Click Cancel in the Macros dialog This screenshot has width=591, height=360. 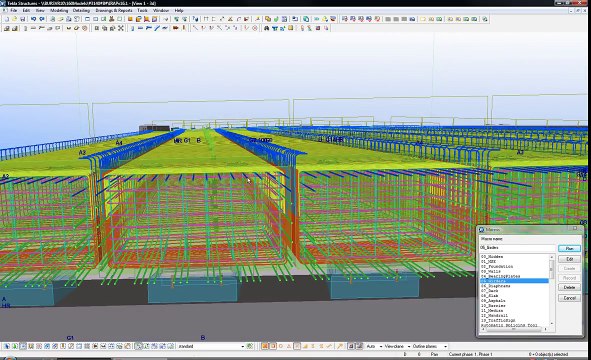[x=569, y=298]
